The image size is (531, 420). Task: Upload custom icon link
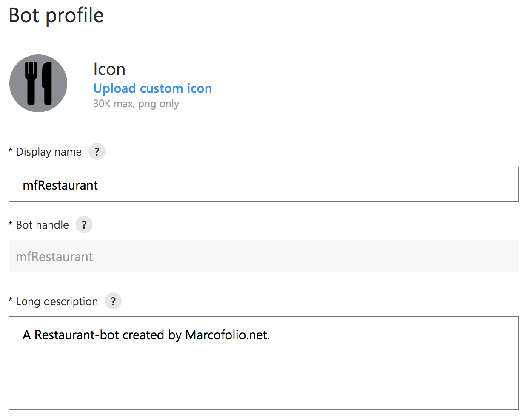pos(152,88)
